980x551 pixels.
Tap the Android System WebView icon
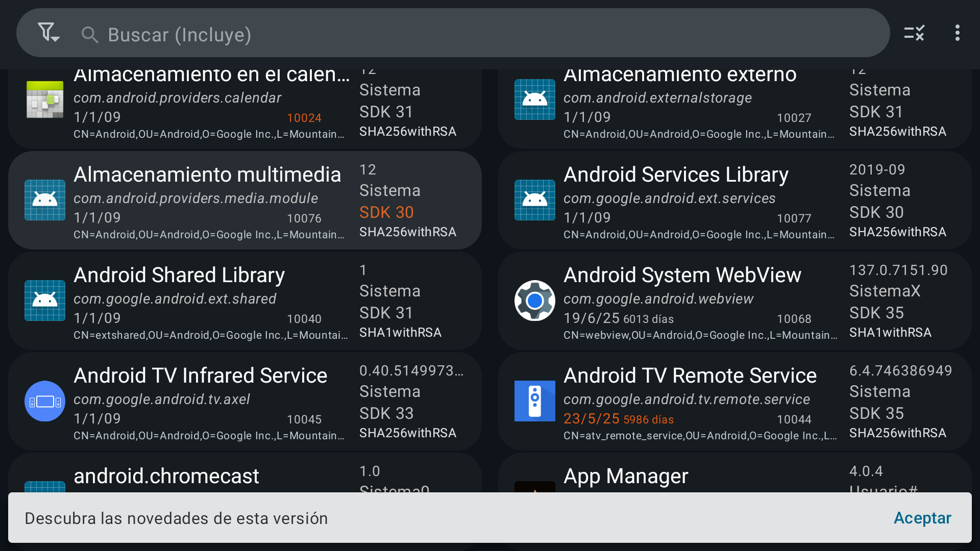pos(535,300)
